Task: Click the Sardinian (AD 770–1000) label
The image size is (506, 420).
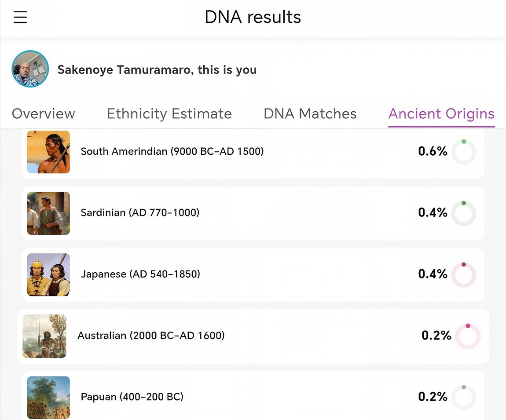Action: (140, 213)
